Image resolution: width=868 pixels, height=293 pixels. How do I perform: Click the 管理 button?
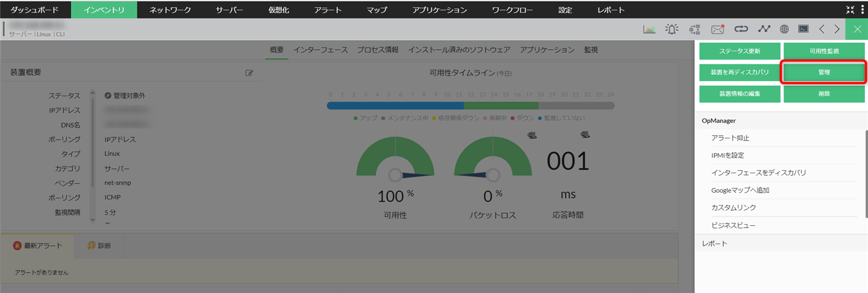pos(824,72)
